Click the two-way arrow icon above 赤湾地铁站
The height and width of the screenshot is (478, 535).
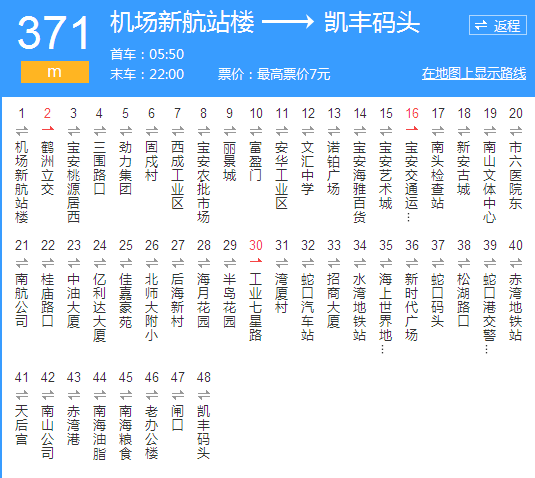(516, 263)
